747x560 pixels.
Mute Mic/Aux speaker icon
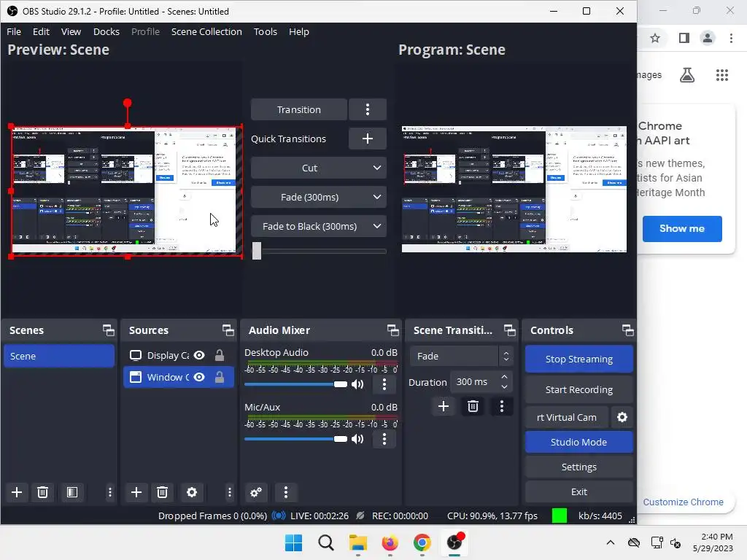click(357, 439)
